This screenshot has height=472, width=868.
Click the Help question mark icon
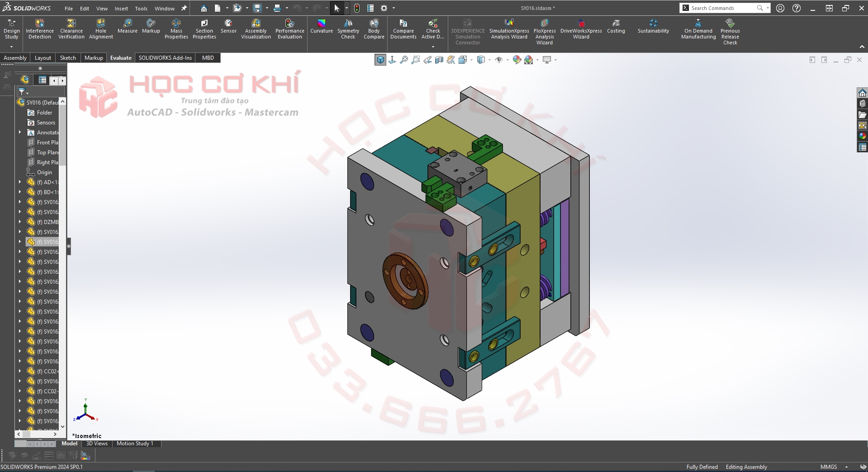[797, 8]
